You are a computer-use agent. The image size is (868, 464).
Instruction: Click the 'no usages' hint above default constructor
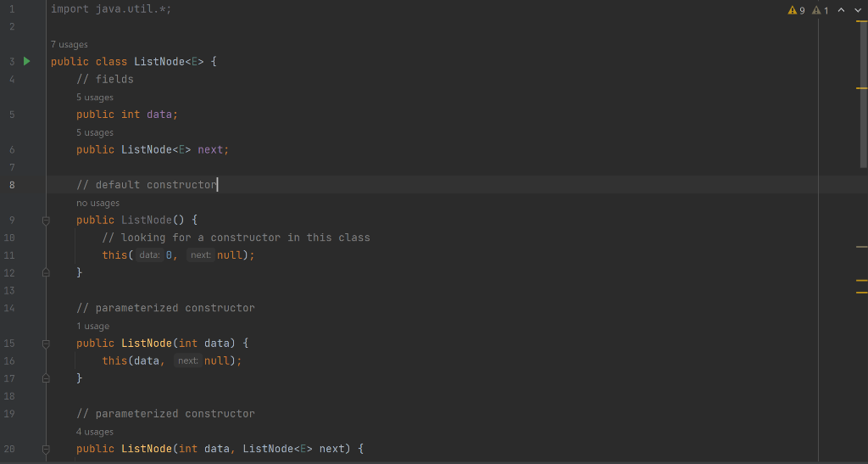[98, 204]
